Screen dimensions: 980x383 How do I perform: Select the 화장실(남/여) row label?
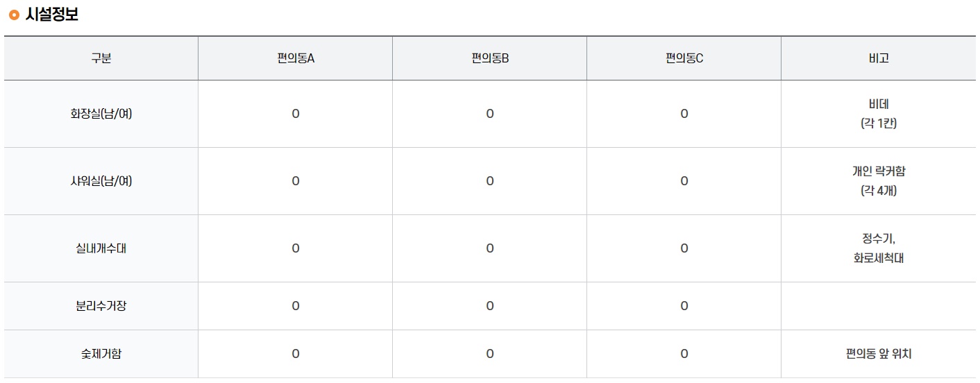[101, 114]
